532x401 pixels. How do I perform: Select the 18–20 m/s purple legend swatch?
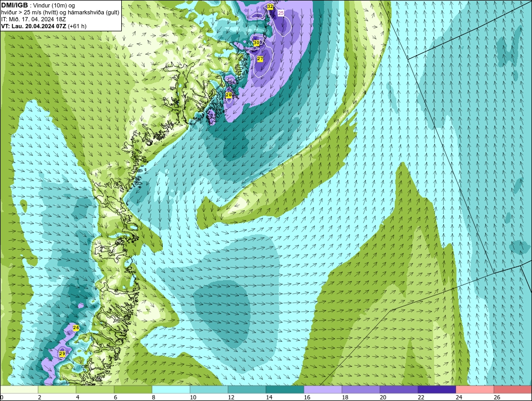(361, 389)
